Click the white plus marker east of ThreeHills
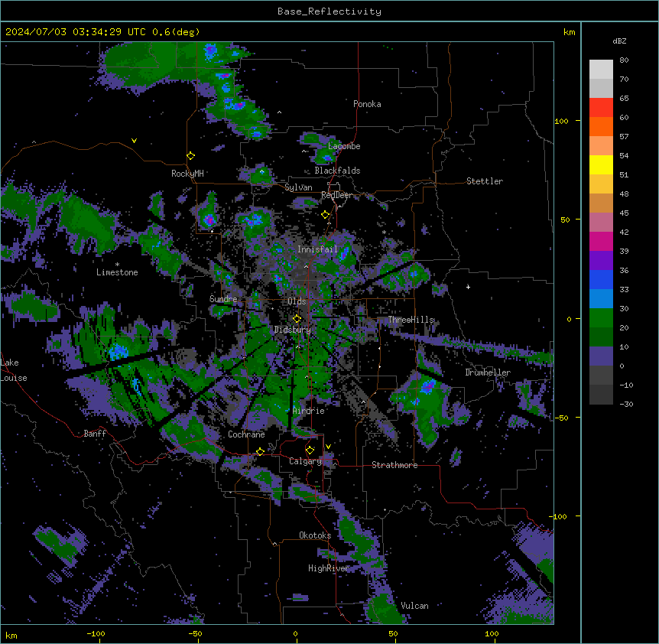Screen dimensions: 659x644 pyautogui.click(x=468, y=287)
